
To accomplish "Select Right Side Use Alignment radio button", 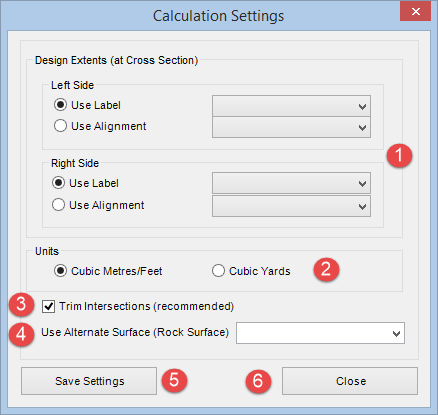I will click(x=58, y=205).
